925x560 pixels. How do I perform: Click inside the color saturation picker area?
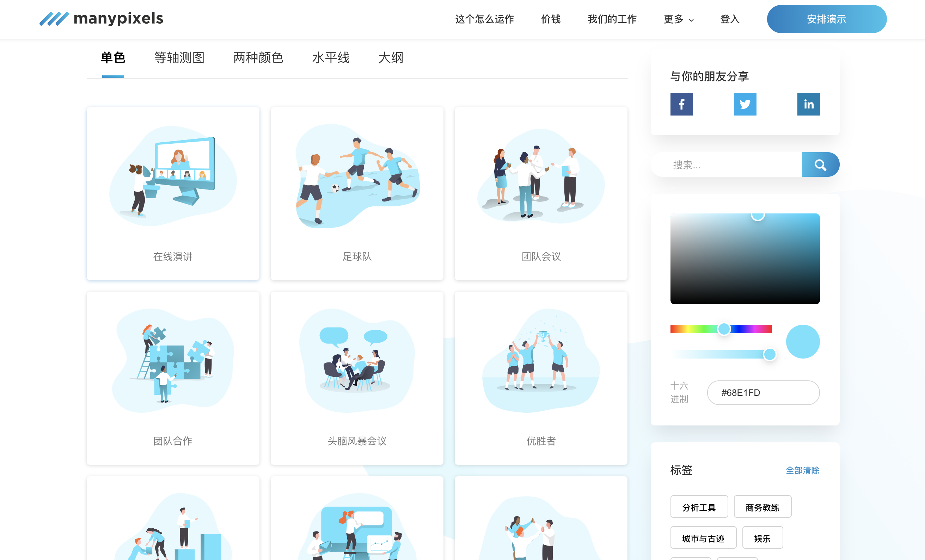(x=745, y=259)
